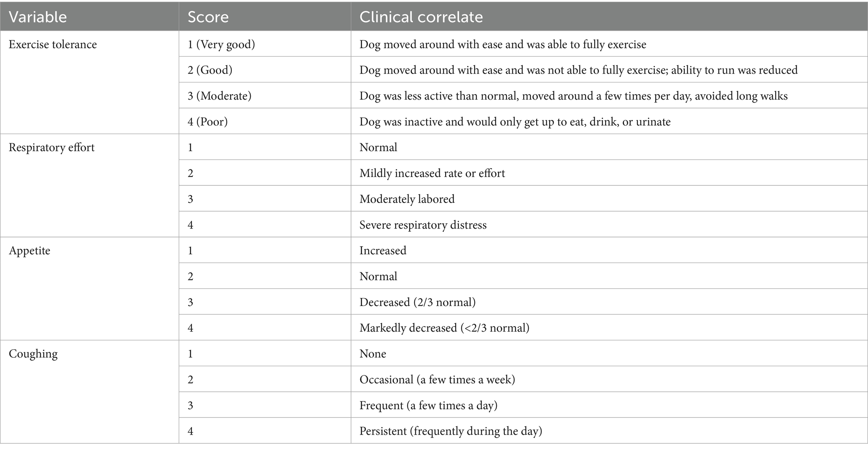Select the score cell '1 (Very good)'

coord(221,45)
